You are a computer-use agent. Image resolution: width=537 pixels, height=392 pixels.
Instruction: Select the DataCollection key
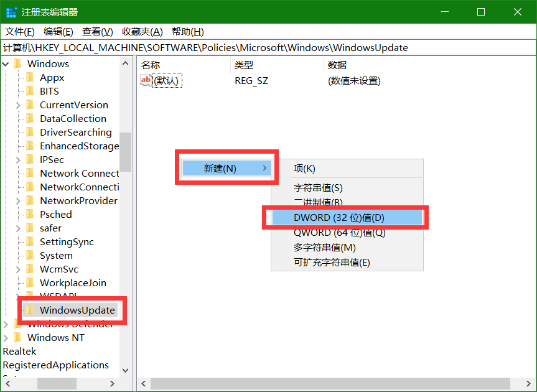point(73,118)
